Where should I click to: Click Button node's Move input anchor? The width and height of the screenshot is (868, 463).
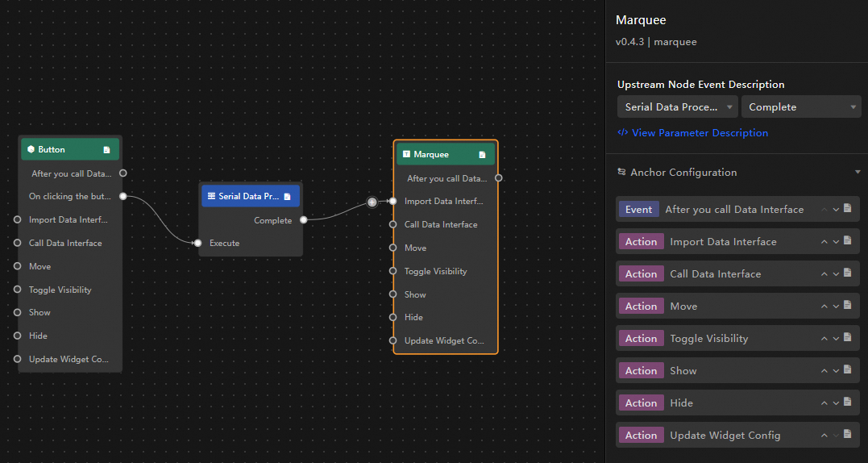coord(17,266)
